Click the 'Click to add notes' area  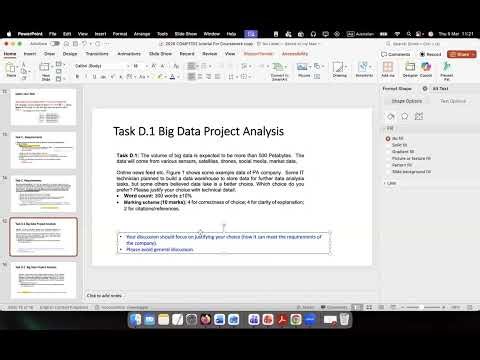[x=104, y=295]
